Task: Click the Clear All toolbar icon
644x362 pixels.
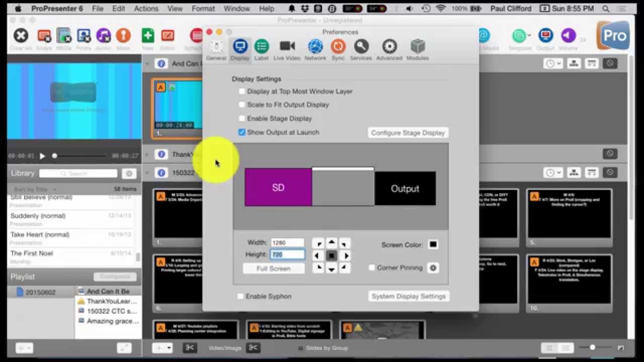Action: (21, 36)
